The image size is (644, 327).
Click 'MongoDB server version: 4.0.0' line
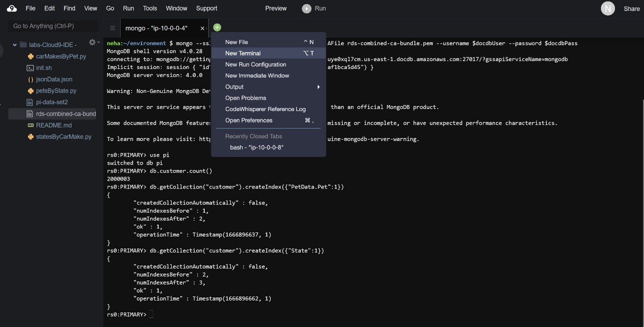tap(155, 75)
